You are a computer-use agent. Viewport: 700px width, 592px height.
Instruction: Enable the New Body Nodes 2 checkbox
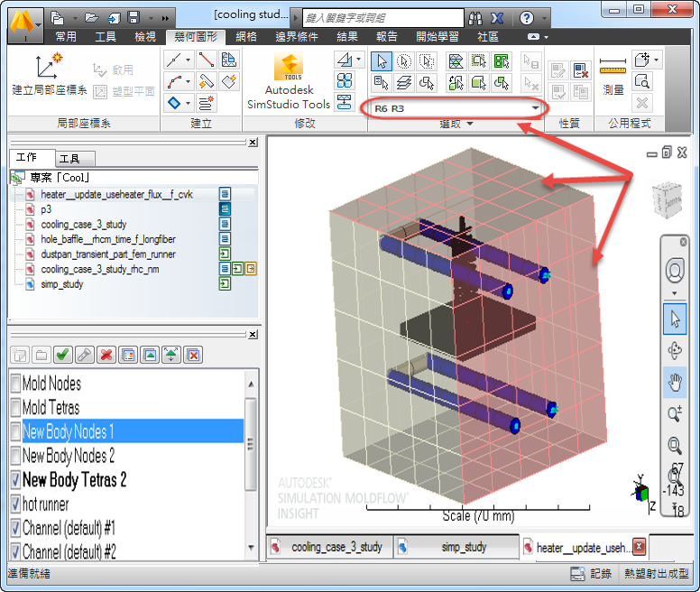[x=16, y=456]
